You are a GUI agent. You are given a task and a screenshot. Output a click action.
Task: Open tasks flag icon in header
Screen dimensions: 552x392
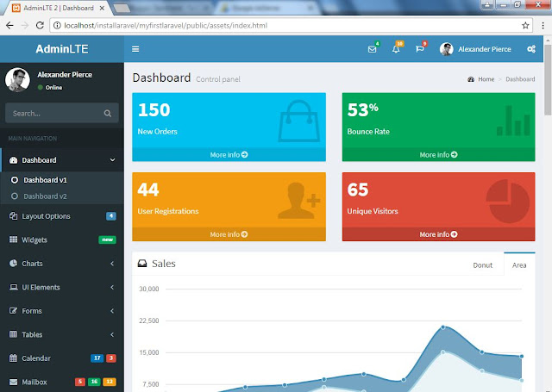click(420, 49)
